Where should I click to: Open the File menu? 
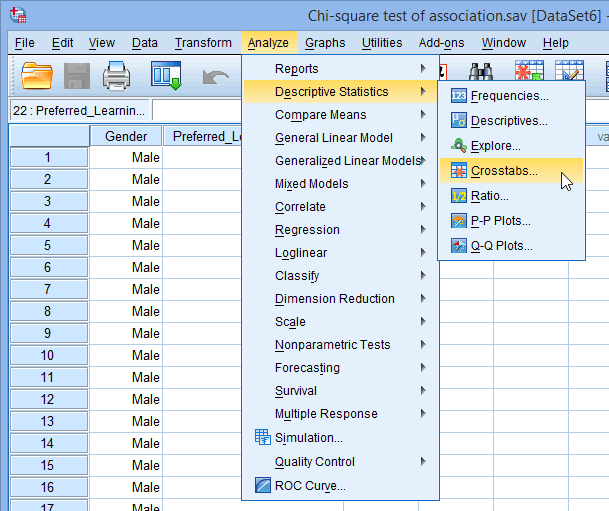tap(24, 43)
